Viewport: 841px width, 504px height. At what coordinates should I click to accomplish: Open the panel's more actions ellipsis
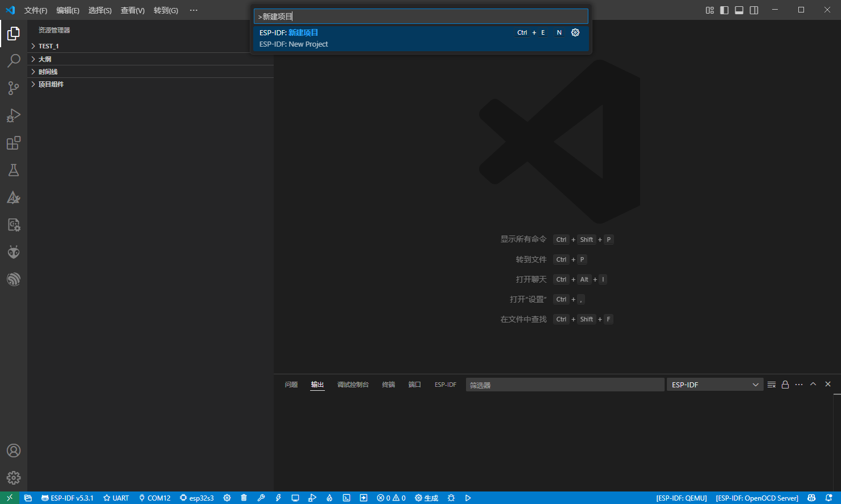coord(799,385)
